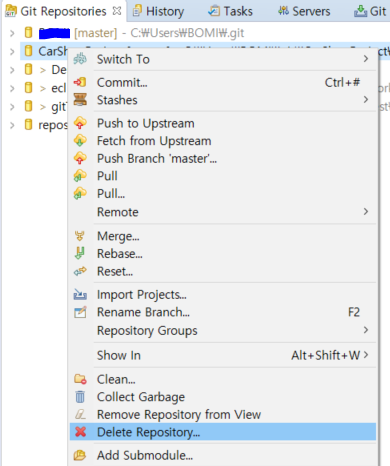The image size is (390, 466).
Task: Click the Push Branch 'master' icon
Action: 80,158
